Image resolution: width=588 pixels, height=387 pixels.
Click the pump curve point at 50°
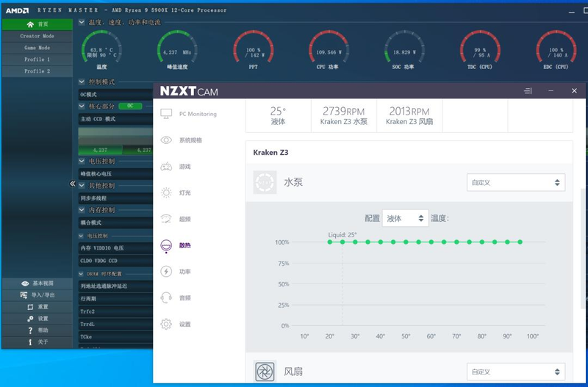[405, 242]
